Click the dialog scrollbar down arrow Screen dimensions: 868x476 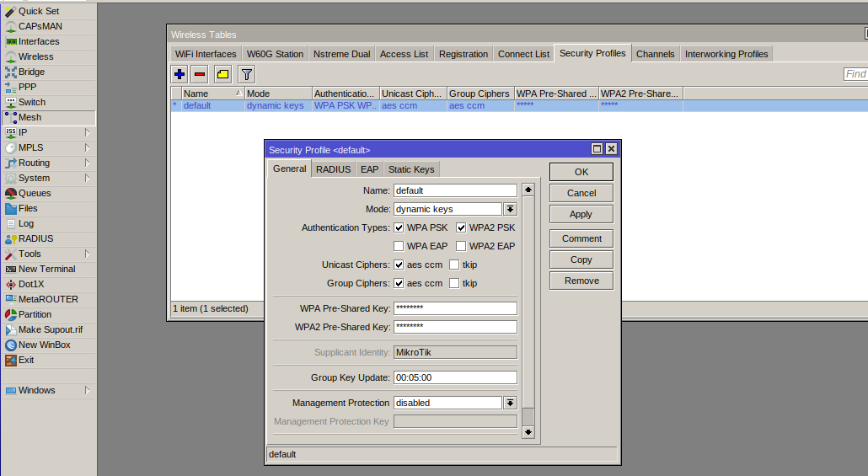pos(528,431)
